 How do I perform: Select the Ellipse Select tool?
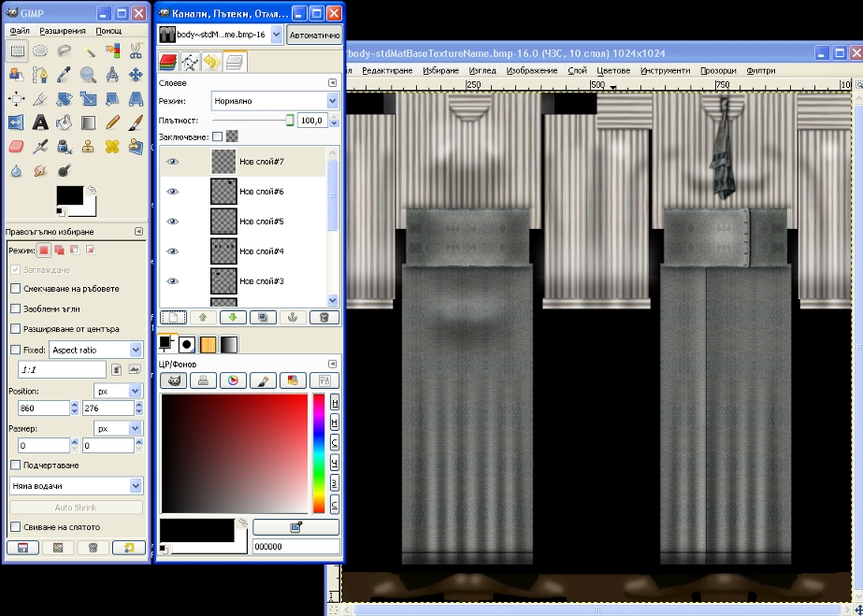(x=40, y=51)
